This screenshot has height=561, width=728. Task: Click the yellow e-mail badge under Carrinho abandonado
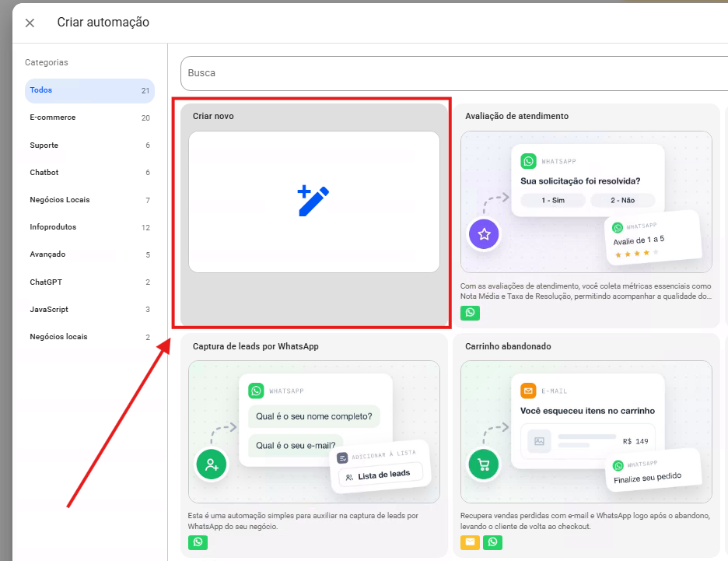click(x=470, y=542)
